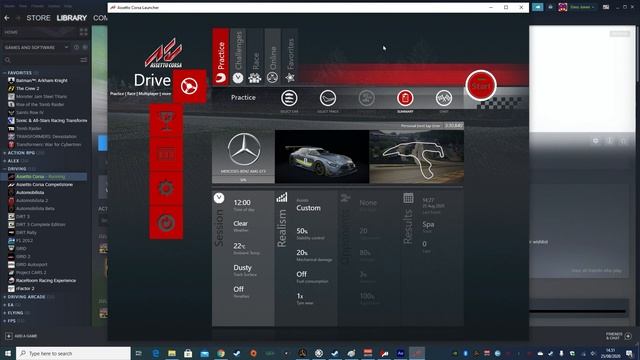This screenshot has height=360, width=640.
Task: Click the Realism signal bars icon
Action: coord(282,198)
